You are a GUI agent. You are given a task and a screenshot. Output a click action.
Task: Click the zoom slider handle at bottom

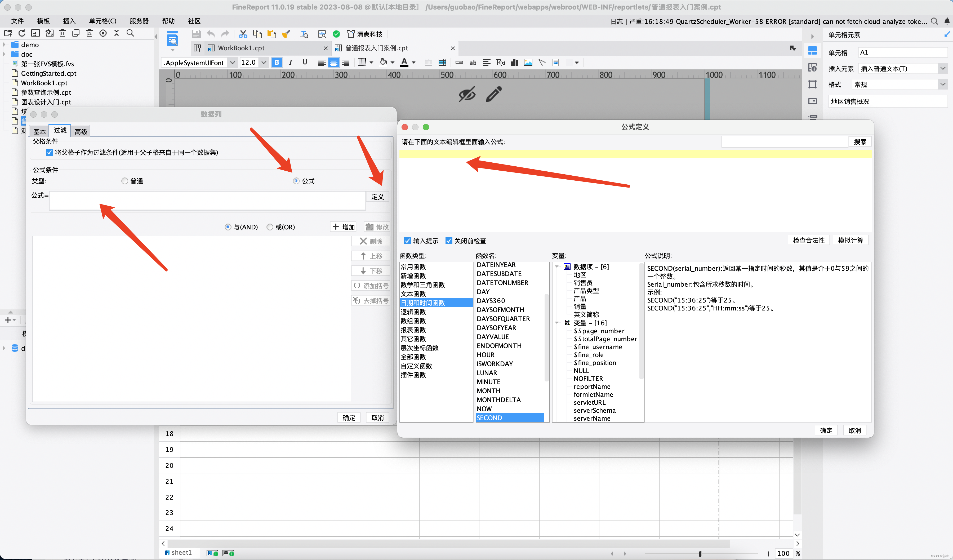(x=700, y=554)
